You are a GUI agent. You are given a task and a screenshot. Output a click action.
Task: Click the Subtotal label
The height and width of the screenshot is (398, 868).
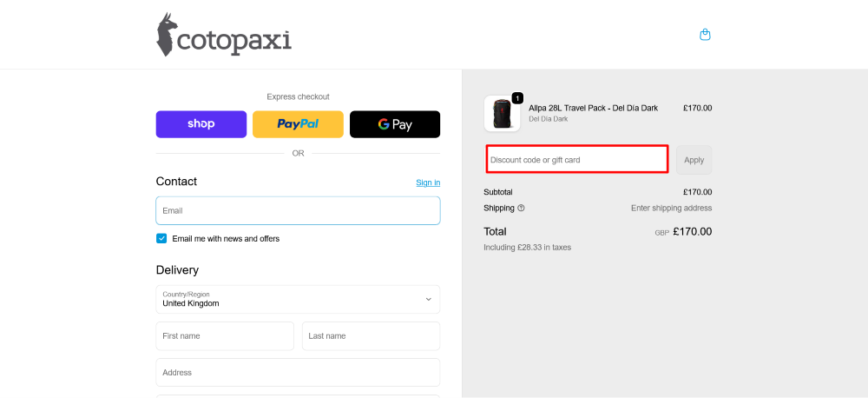(x=498, y=192)
